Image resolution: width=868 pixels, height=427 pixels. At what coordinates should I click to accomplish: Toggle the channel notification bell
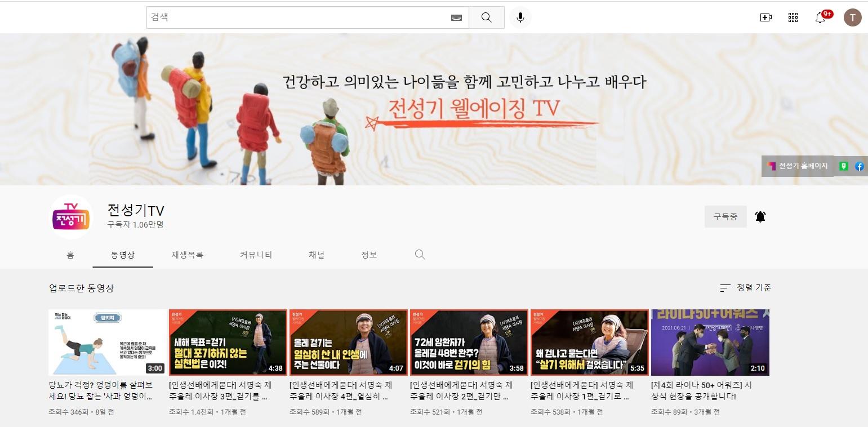point(760,216)
